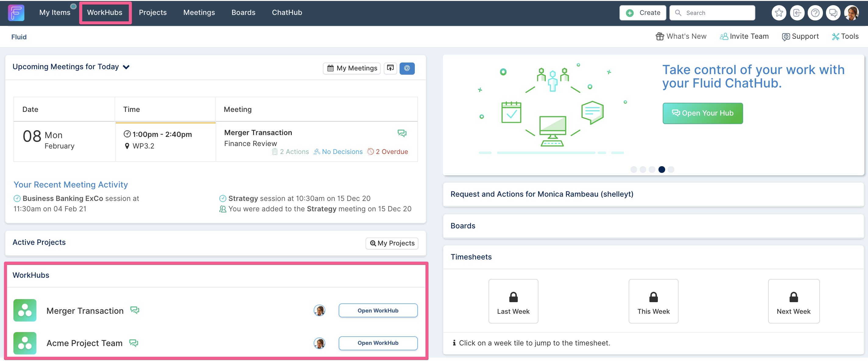Click the Merger Transaction WorkHub green icon
This screenshot has width=868, height=361.
pyautogui.click(x=25, y=310)
